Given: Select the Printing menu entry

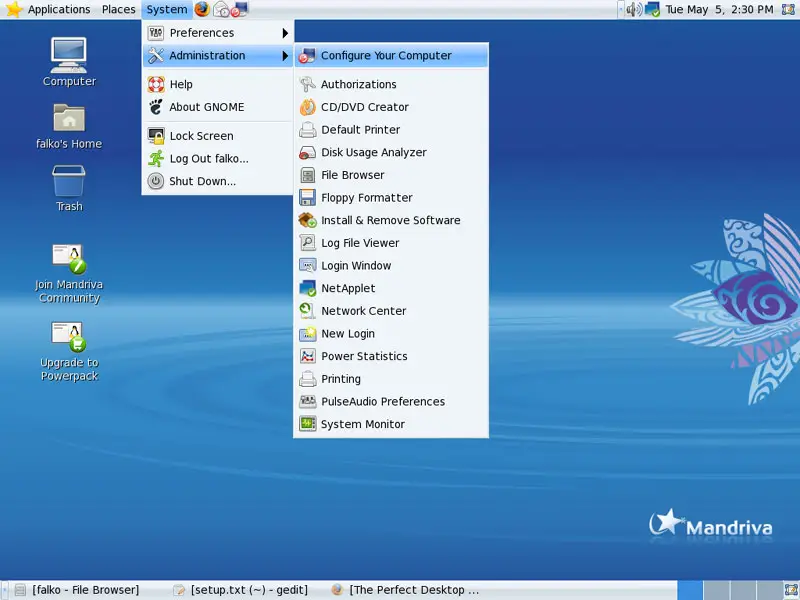Looking at the screenshot, I should coord(391,379).
